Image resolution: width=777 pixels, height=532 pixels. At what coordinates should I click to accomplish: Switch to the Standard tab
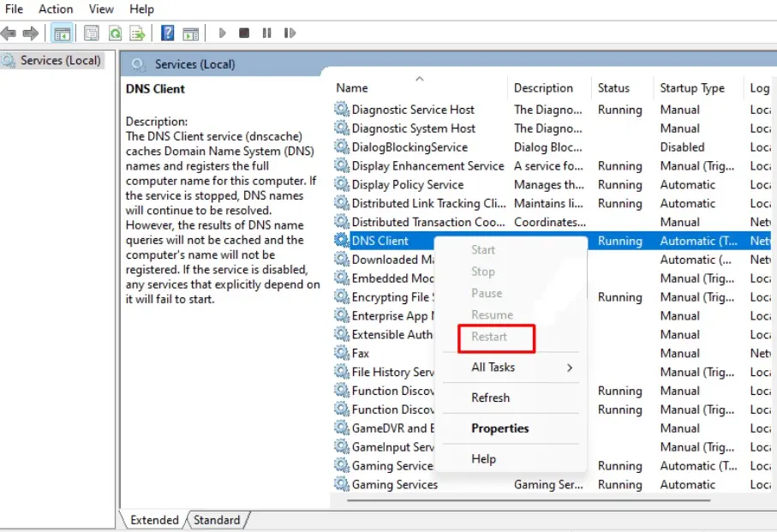217,519
